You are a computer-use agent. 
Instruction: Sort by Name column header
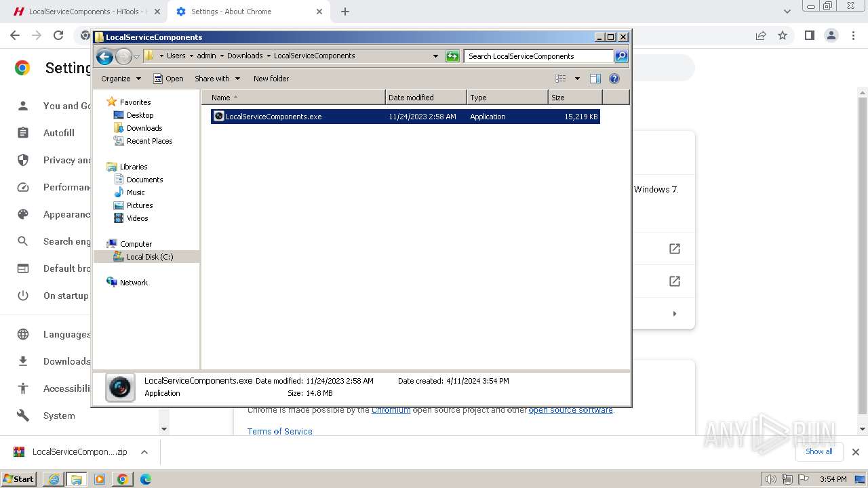[293, 98]
